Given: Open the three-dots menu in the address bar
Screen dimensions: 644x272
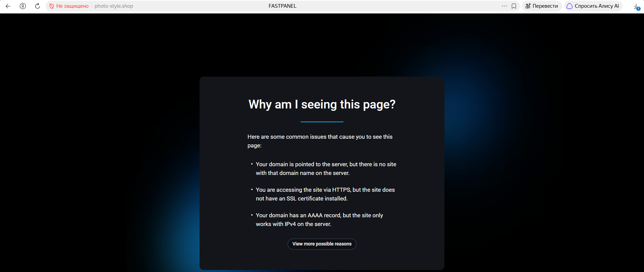Looking at the screenshot, I should pyautogui.click(x=504, y=6).
